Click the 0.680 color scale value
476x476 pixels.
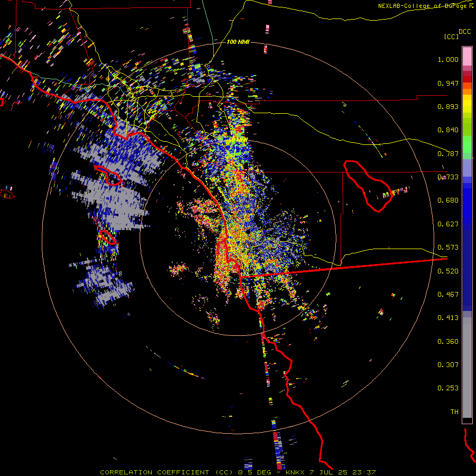(x=448, y=200)
